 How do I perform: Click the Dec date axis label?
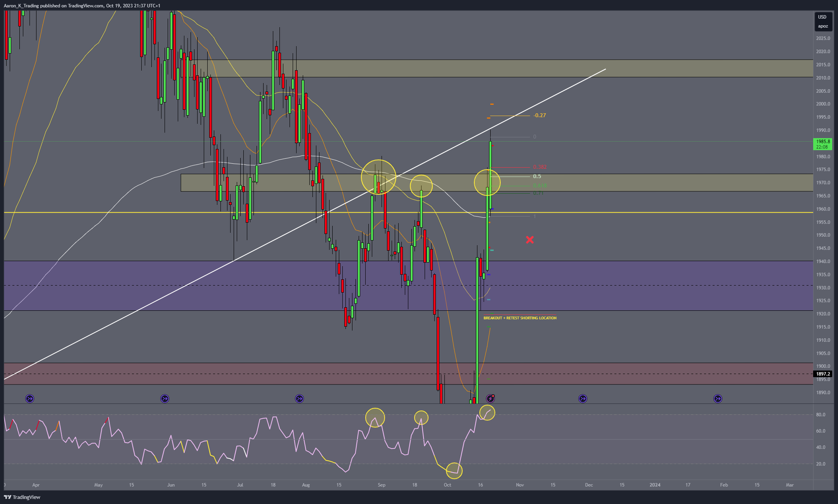tap(589, 485)
